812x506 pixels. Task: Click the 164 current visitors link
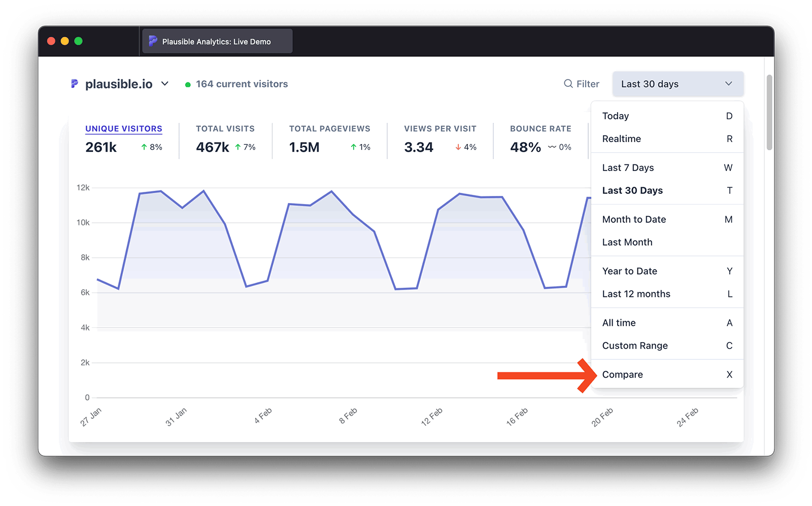(x=242, y=84)
